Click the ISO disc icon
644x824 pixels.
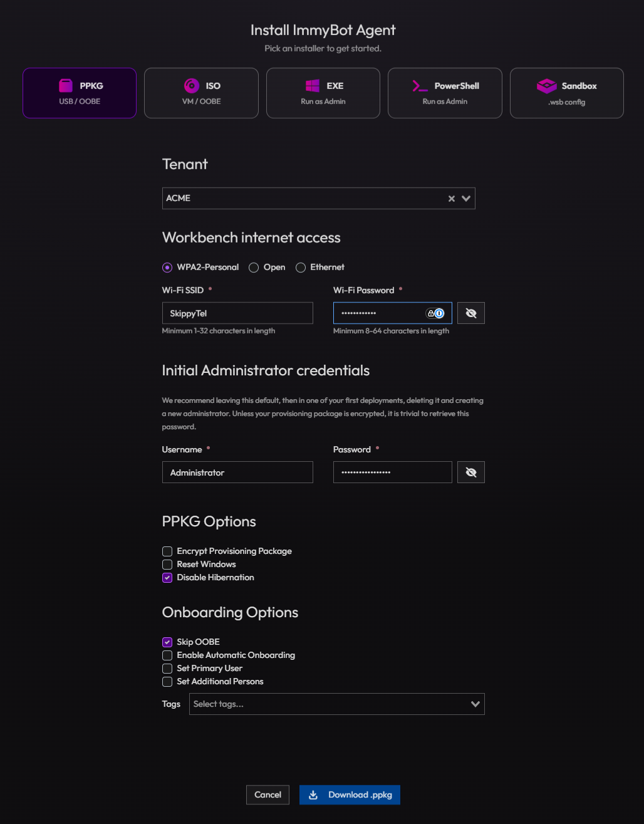191,86
